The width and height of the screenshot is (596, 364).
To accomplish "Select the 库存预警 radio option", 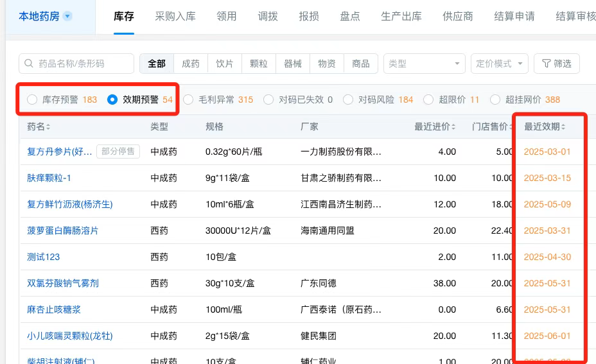I will (x=32, y=100).
